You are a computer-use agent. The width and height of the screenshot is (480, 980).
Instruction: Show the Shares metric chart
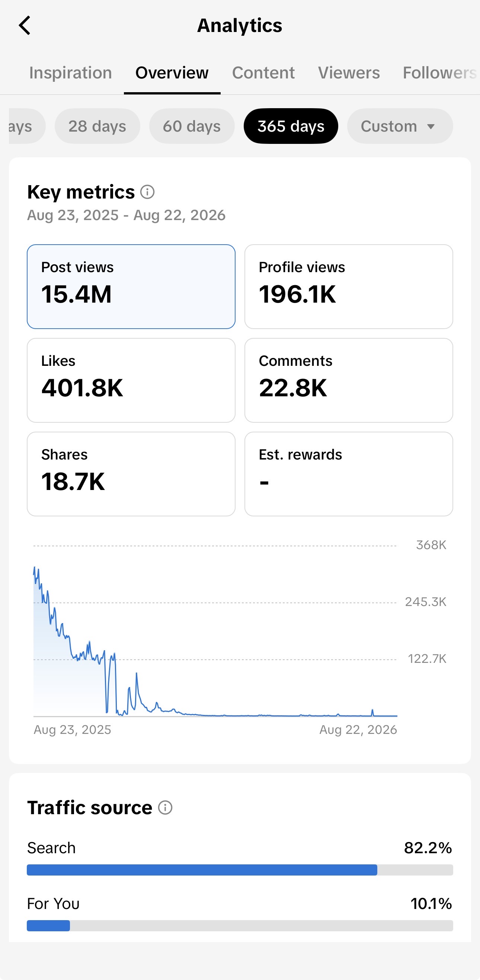coord(131,474)
